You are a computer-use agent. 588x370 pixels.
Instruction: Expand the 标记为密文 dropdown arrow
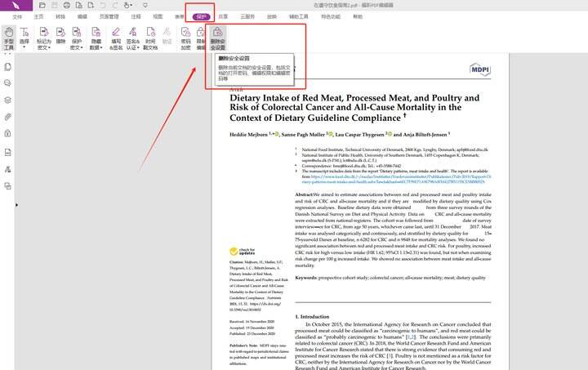49,47
